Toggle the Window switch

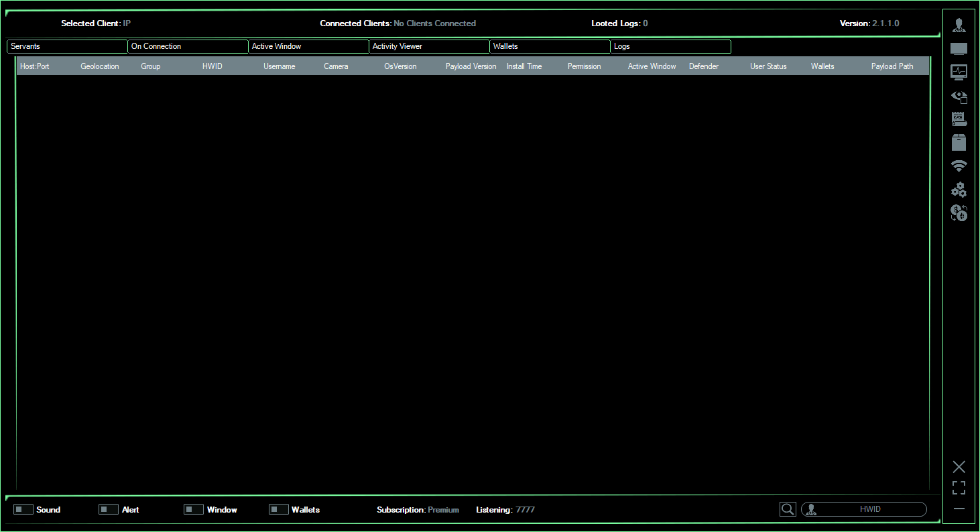[x=194, y=510]
